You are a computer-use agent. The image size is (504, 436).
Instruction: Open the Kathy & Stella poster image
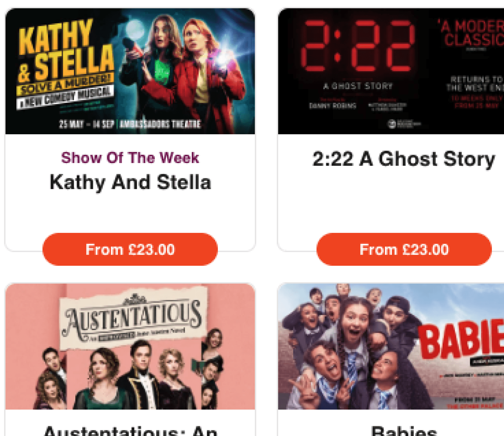click(130, 71)
